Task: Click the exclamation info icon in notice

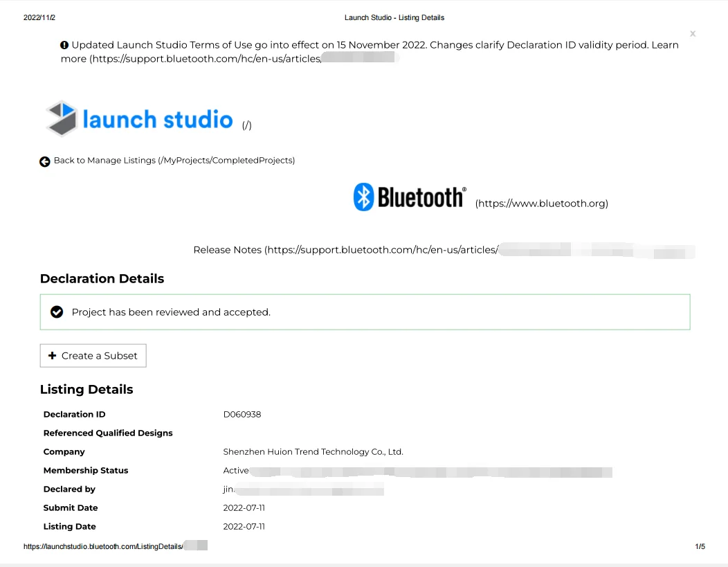Action: click(x=64, y=45)
